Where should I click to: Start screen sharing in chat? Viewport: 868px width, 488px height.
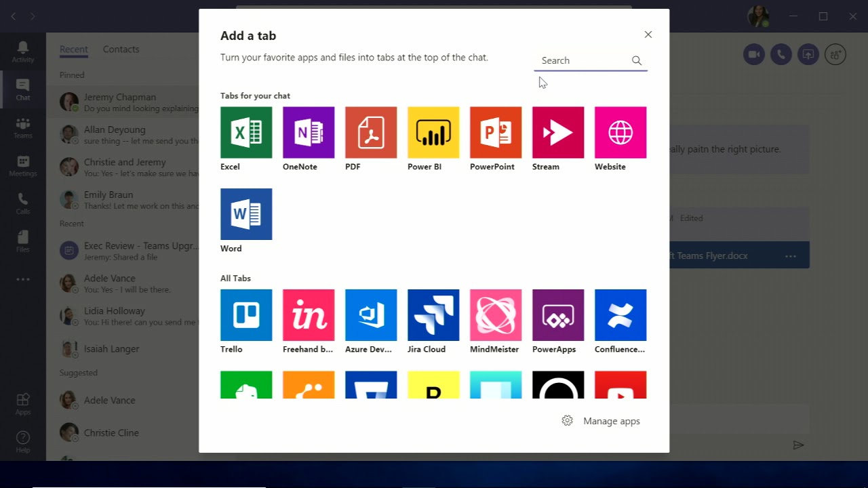[808, 55]
